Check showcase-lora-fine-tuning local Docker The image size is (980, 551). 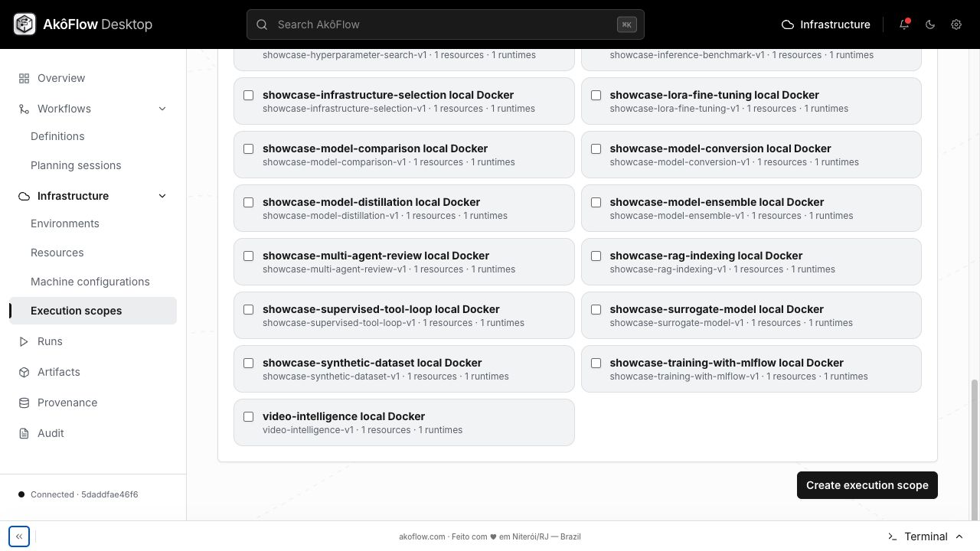click(596, 95)
